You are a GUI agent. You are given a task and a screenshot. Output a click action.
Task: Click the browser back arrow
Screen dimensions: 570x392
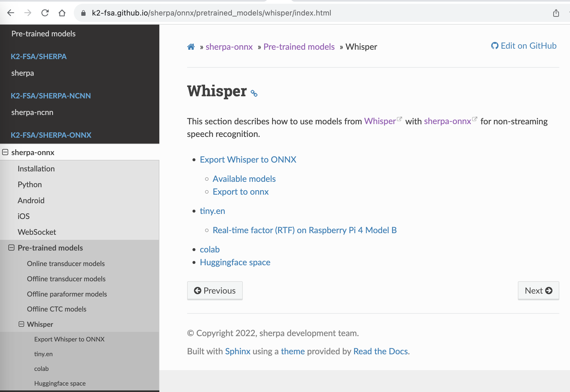pos(11,13)
